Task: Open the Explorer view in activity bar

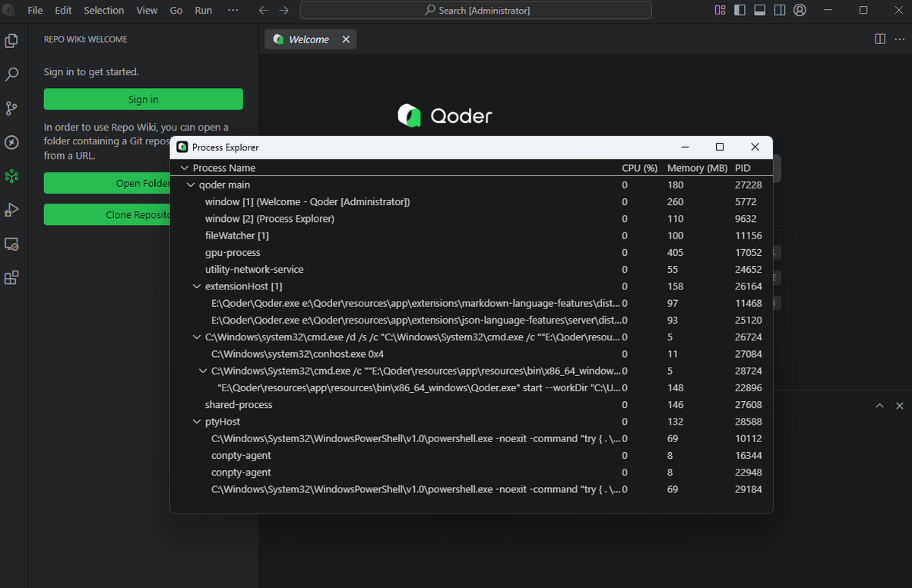Action: [11, 41]
